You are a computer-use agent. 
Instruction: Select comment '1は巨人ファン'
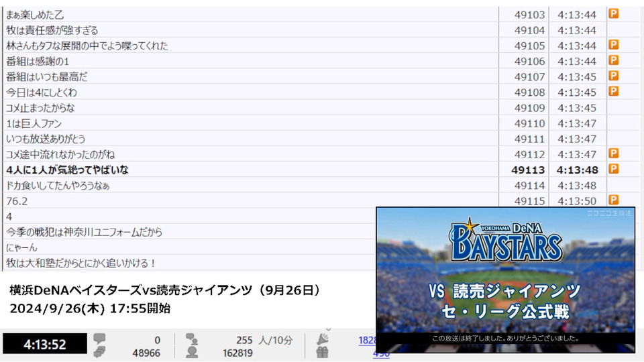click(34, 123)
